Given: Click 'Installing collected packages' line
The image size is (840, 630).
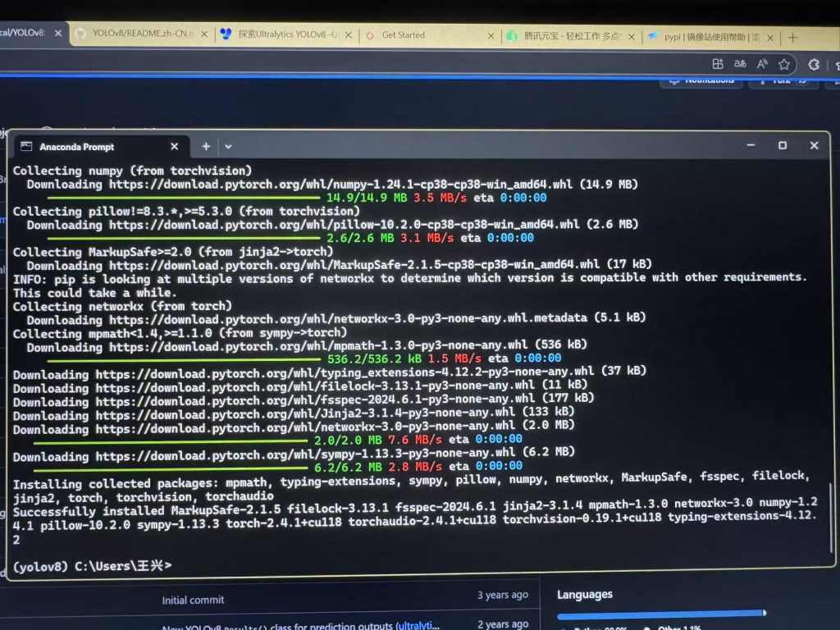Looking at the screenshot, I should click(412, 487).
